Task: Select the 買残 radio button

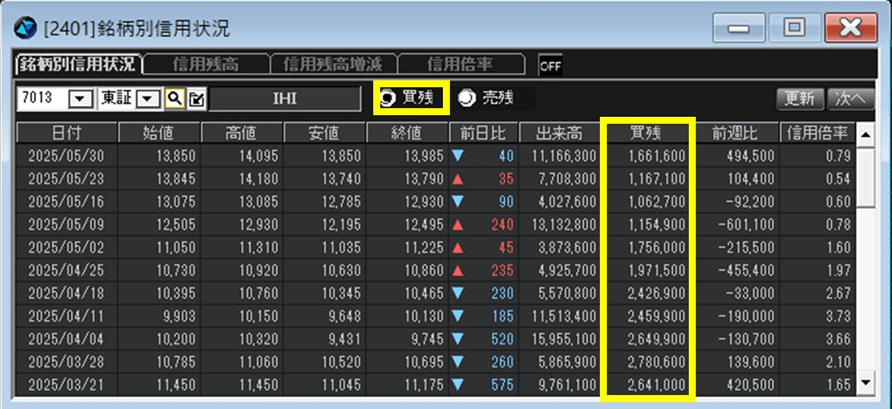Action: click(x=388, y=98)
